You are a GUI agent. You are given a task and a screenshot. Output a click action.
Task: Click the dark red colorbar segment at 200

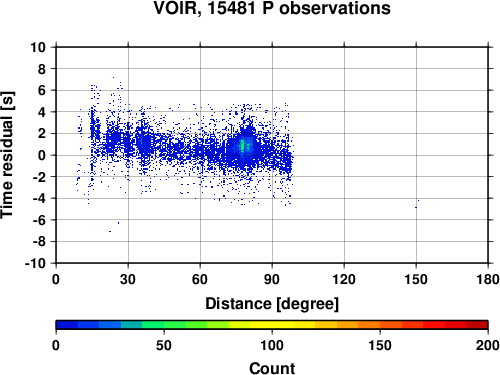477,325
